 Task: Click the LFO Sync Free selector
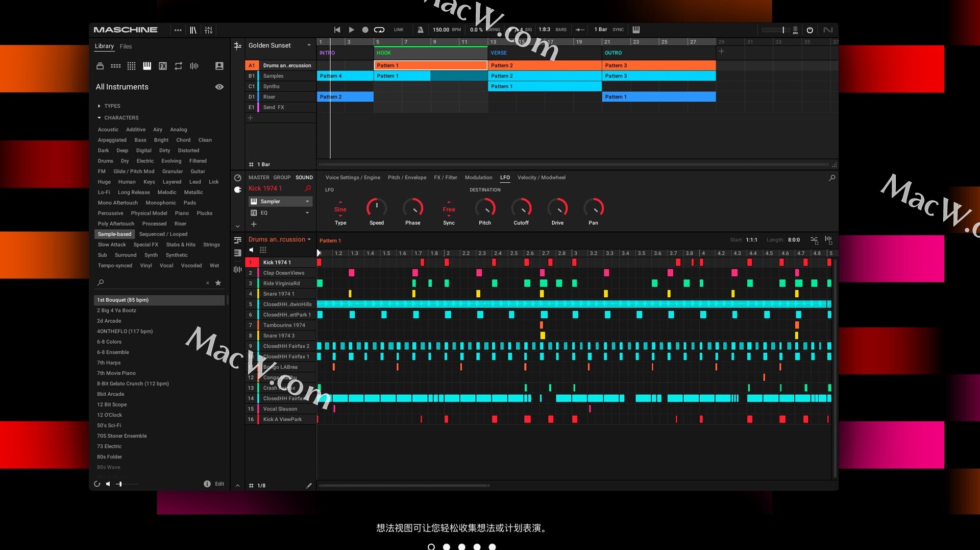coord(449,209)
